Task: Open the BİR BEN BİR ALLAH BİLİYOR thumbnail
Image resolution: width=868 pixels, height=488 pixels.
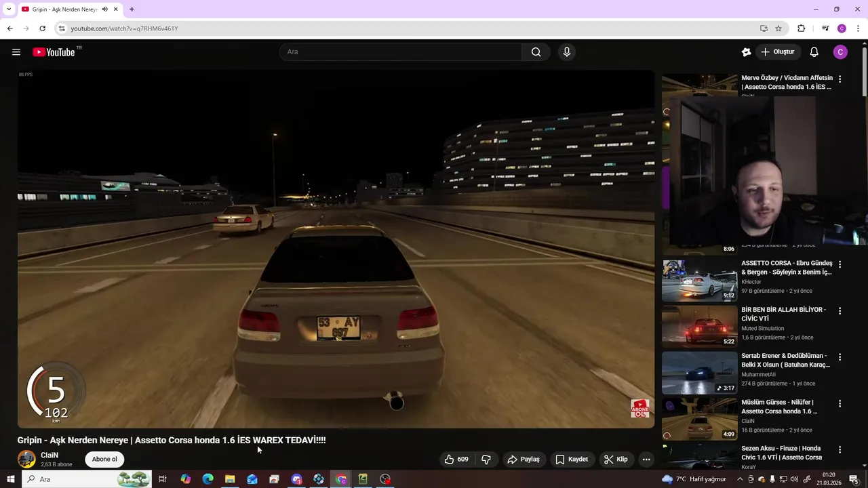Action: 699,327
